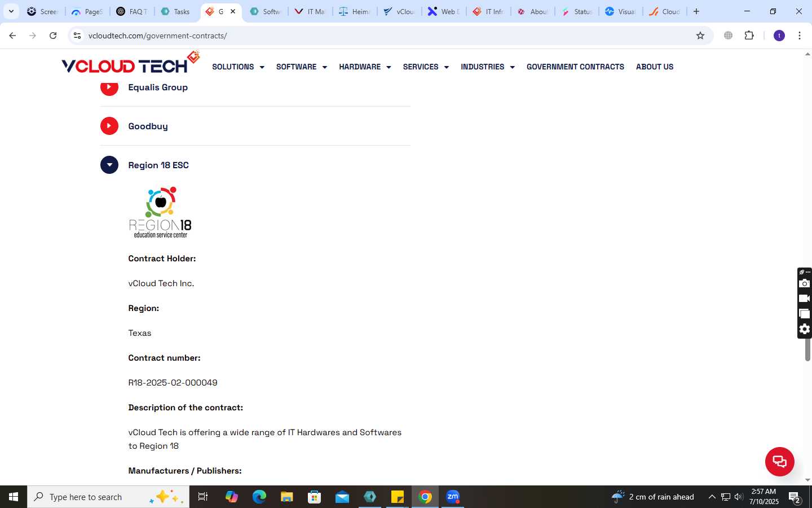Screen dimensions: 812x508
Task: Click the Texas region value
Action: pyautogui.click(x=140, y=333)
